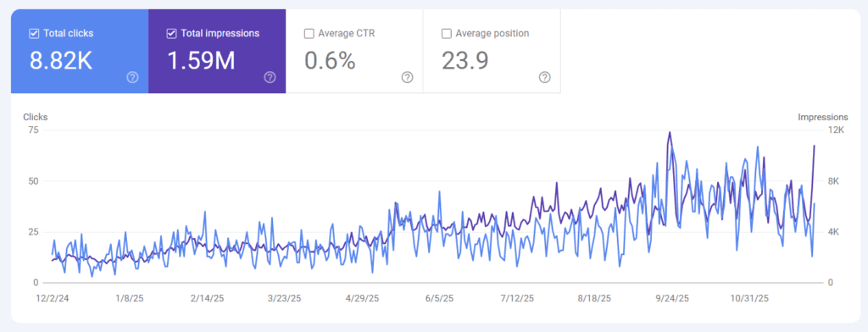This screenshot has height=332, width=868.
Task: Click the 7/12/25 date label
Action: (x=517, y=298)
